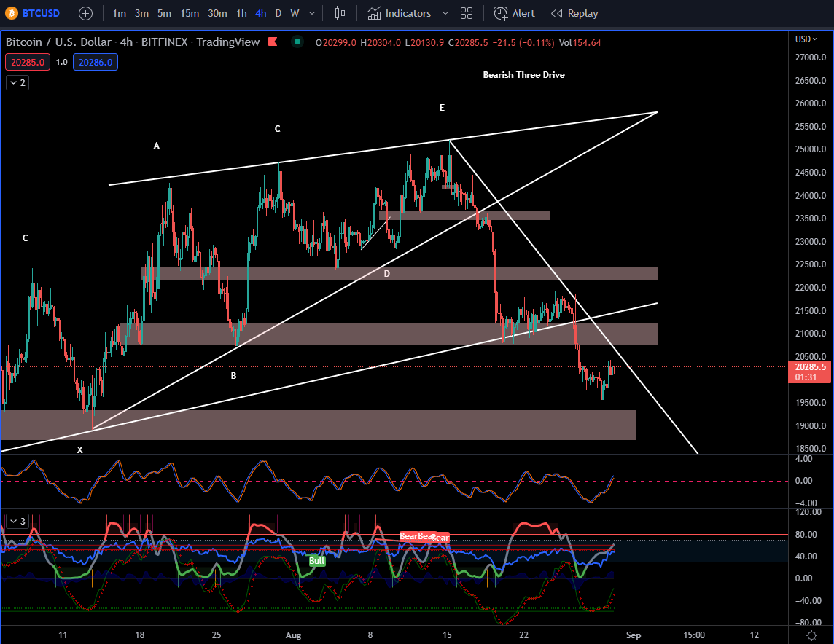Open the candlestick chart type selector

point(340,13)
